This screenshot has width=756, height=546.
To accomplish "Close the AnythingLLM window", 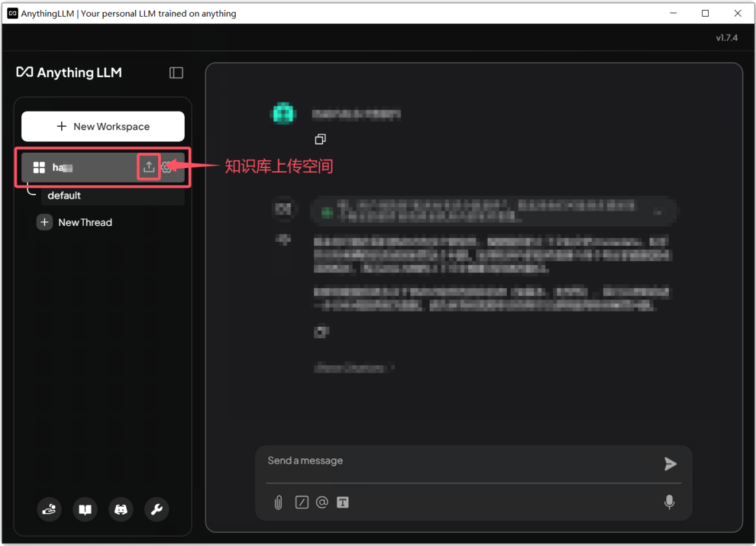I will tap(737, 13).
